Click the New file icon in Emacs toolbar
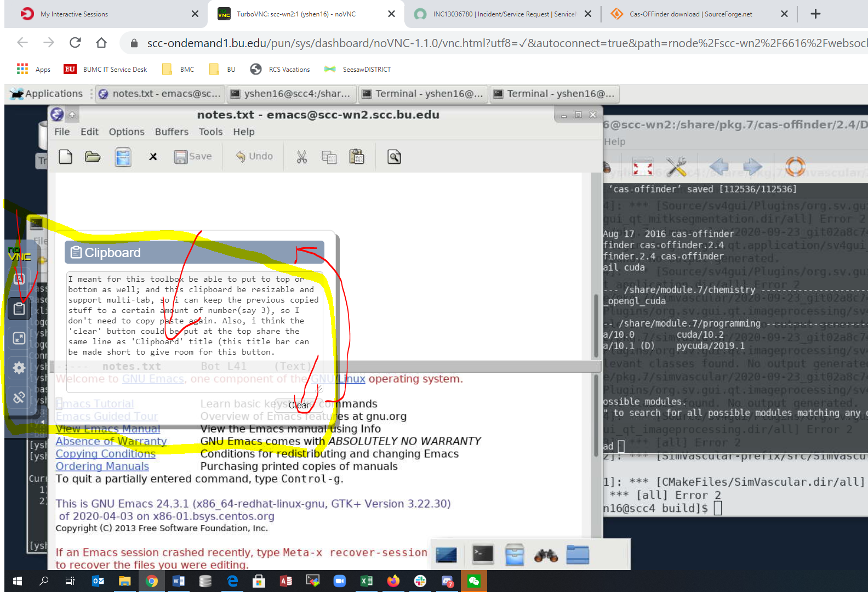The image size is (868, 592). 66,157
